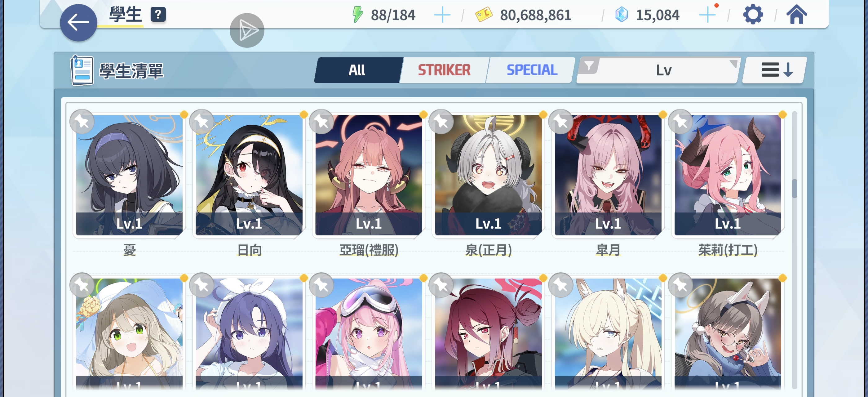868x397 pixels.
Task: Open the 泉(正月) student portrait
Action: point(488,175)
